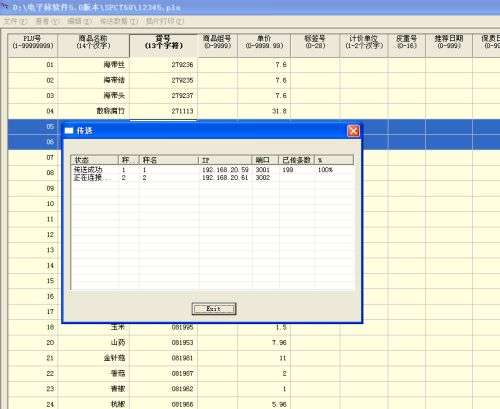Click the 传送 dialog title icon

click(x=69, y=131)
